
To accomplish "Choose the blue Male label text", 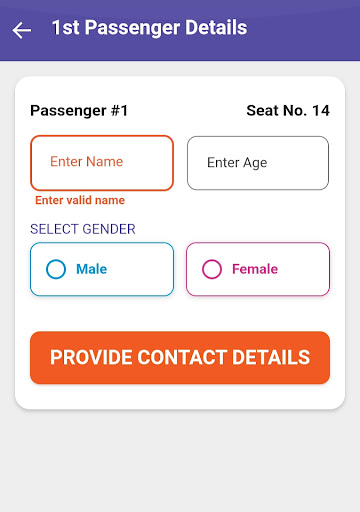I will [x=92, y=269].
